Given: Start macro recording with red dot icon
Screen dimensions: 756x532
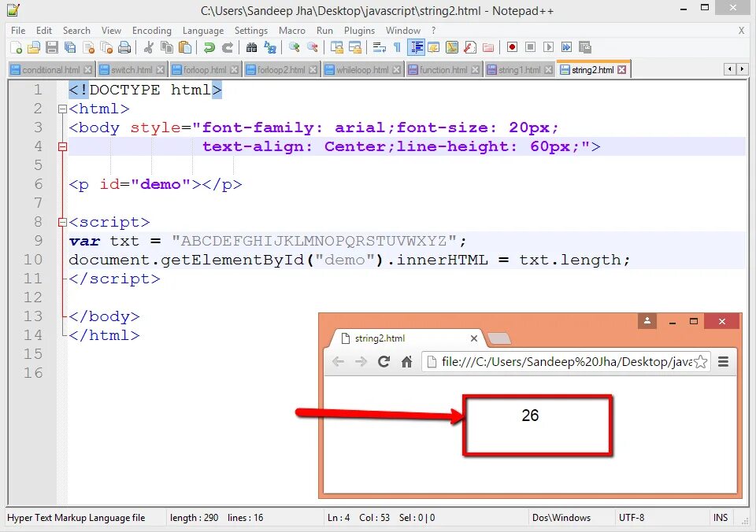Looking at the screenshot, I should [x=512, y=47].
